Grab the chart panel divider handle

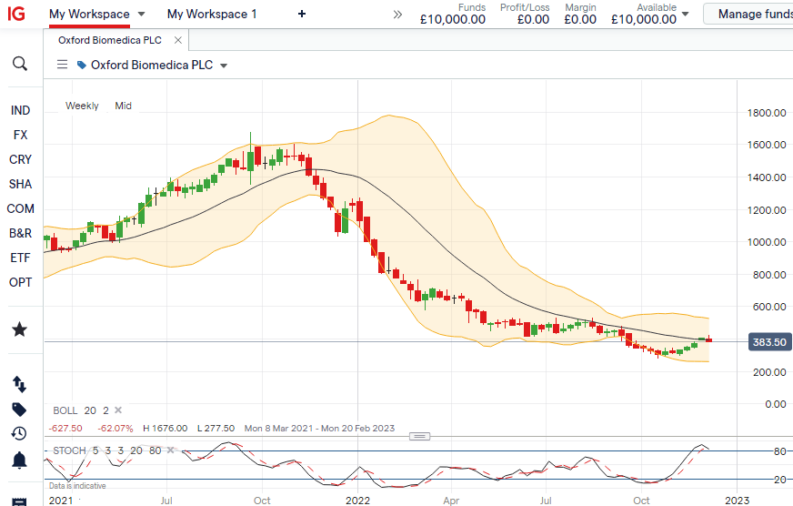[419, 436]
